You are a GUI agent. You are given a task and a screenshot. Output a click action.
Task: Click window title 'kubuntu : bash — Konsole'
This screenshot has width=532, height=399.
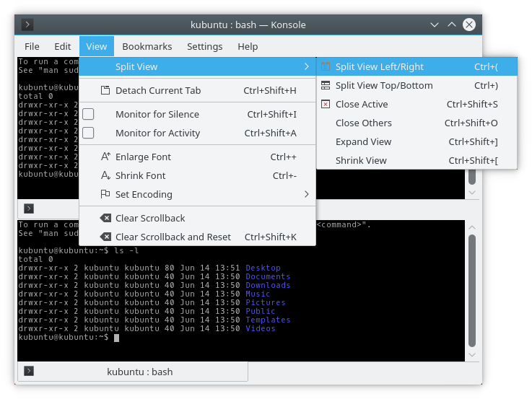[248, 25]
